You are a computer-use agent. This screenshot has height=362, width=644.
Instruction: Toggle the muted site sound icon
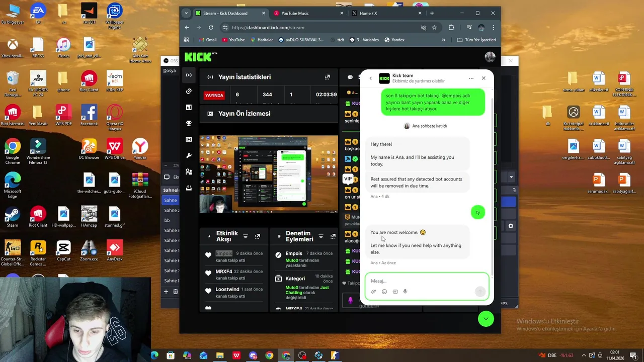pyautogui.click(x=423, y=28)
